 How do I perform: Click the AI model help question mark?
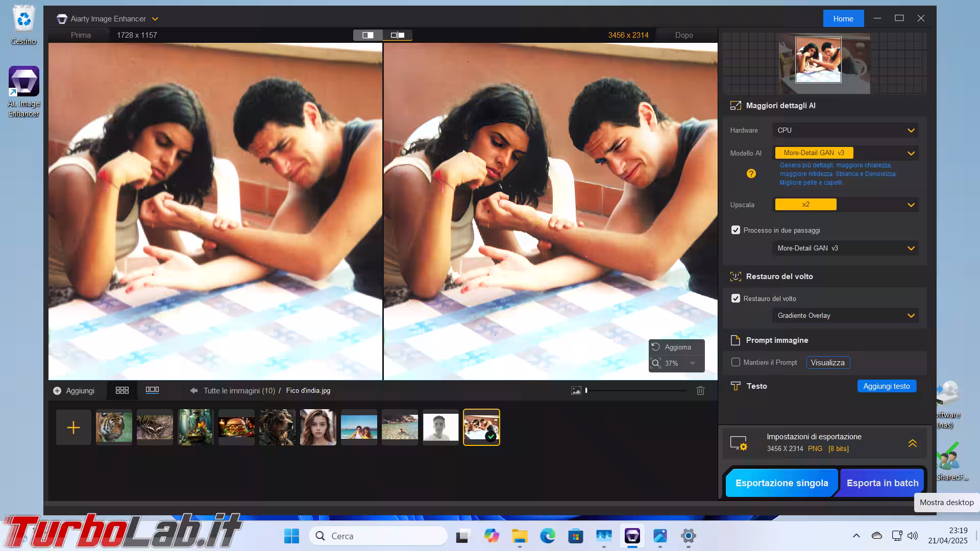coord(751,173)
